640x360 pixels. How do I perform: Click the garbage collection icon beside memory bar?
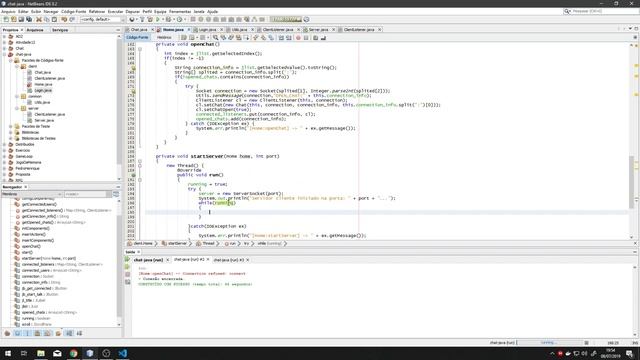[307, 19]
